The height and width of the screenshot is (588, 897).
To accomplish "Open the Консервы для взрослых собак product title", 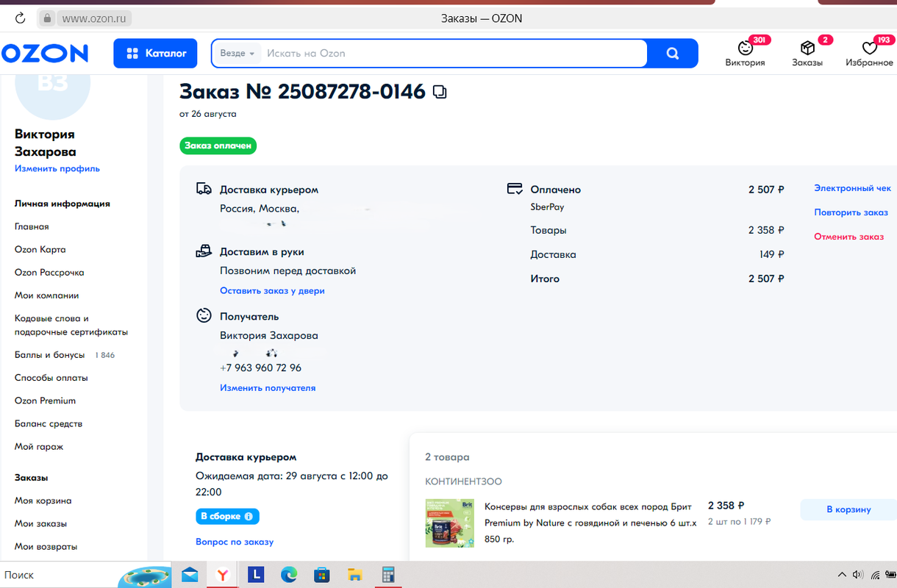I will tap(590, 523).
